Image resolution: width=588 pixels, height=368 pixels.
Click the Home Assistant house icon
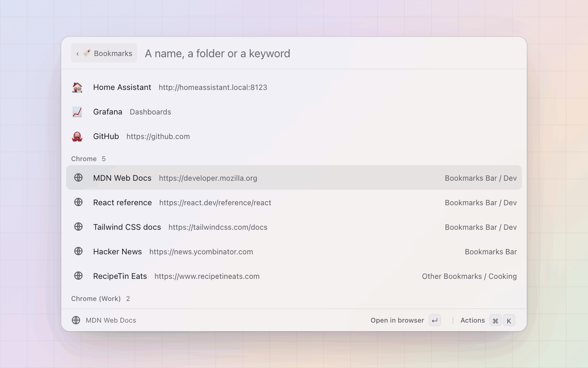[77, 88]
